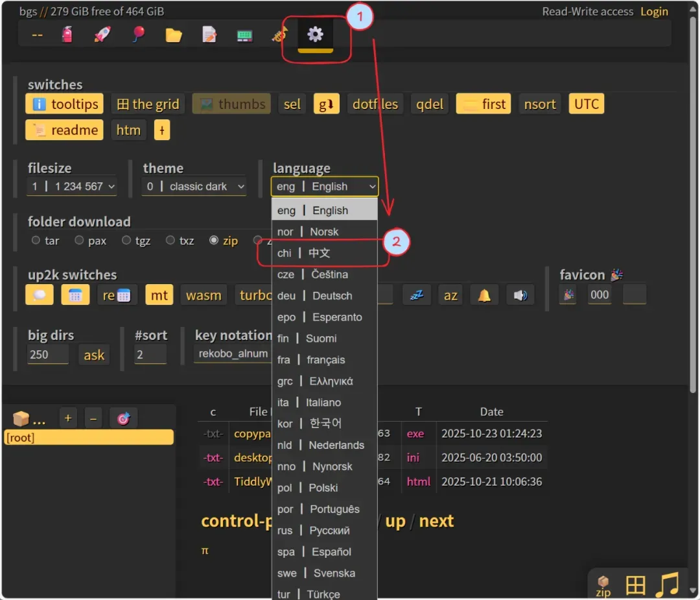Toggle the sel switch

coord(292,104)
